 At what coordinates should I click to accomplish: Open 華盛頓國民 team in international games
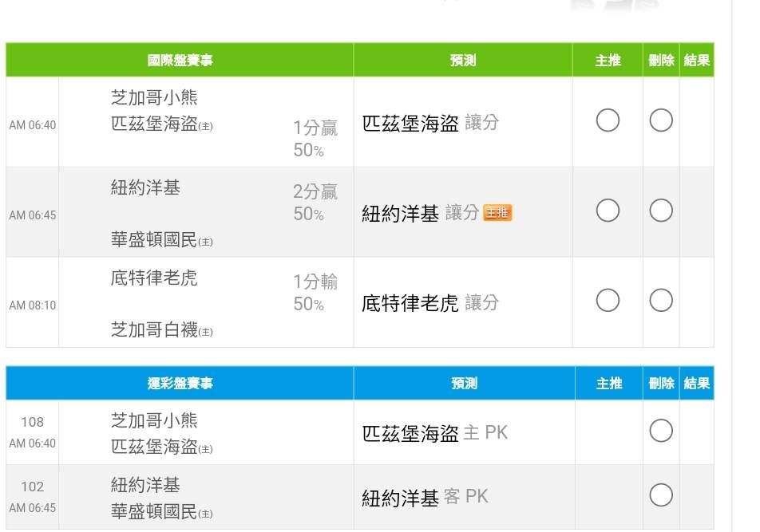tap(154, 239)
